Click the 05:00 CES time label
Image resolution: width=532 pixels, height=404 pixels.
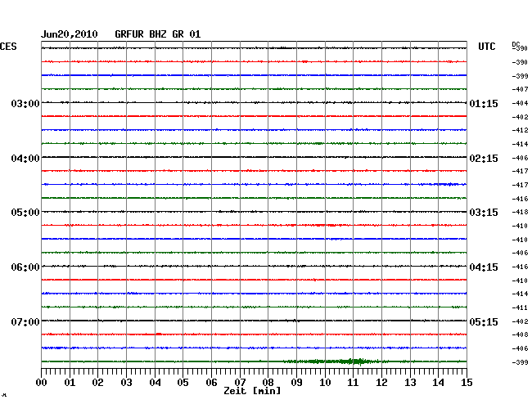point(25,213)
